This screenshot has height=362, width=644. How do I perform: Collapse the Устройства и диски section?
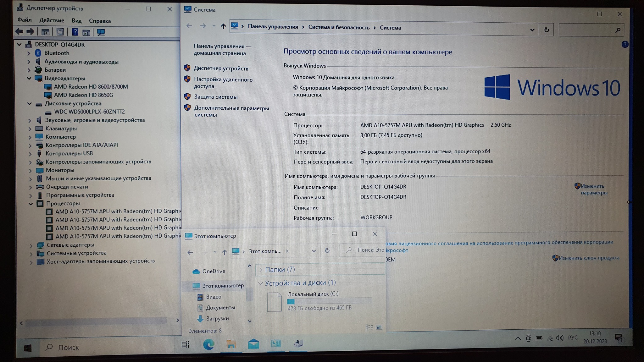tap(260, 283)
